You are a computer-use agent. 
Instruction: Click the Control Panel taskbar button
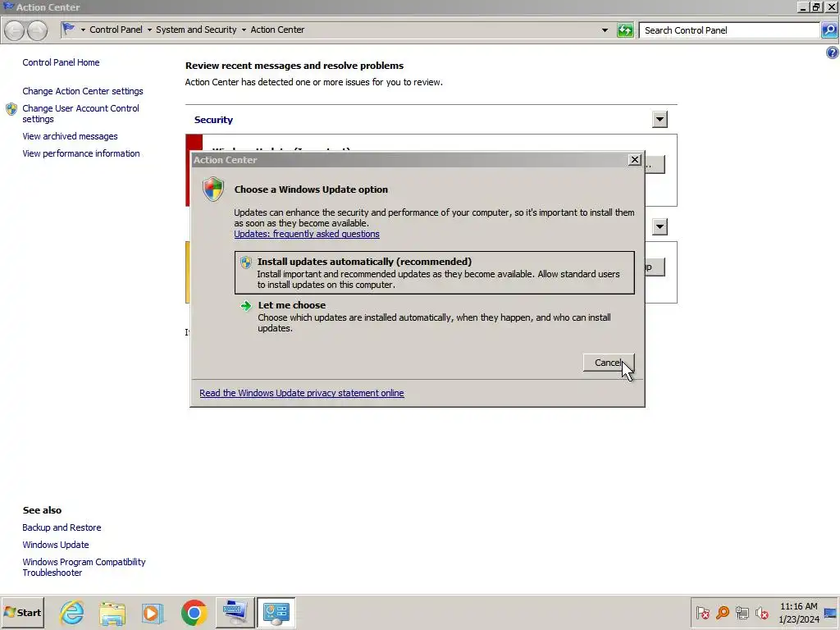[276, 612]
